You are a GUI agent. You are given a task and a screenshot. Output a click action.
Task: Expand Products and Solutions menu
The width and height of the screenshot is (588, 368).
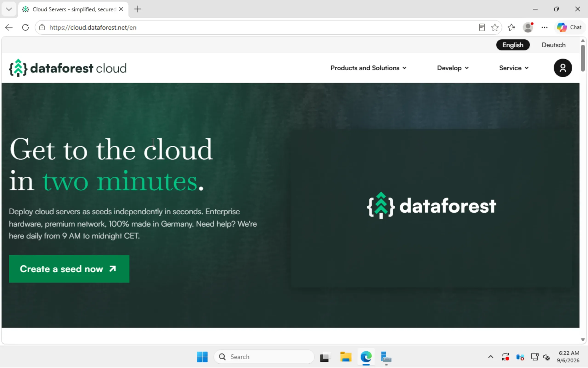pos(368,68)
